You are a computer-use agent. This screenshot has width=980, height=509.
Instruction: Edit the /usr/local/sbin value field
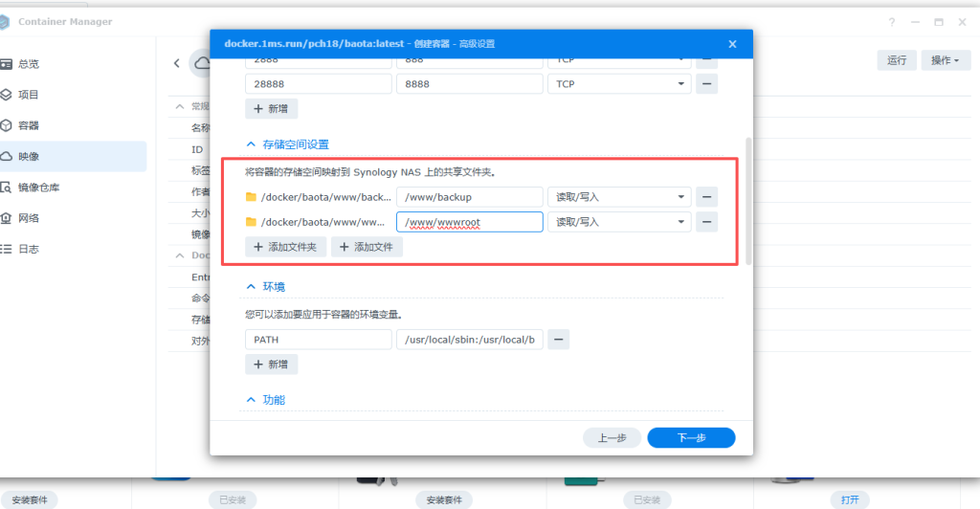point(469,339)
